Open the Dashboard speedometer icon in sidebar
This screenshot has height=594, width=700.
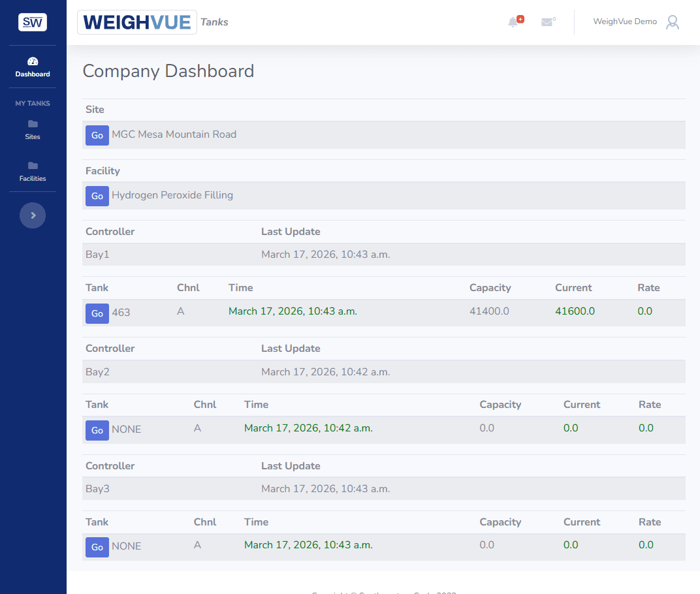pos(33,61)
